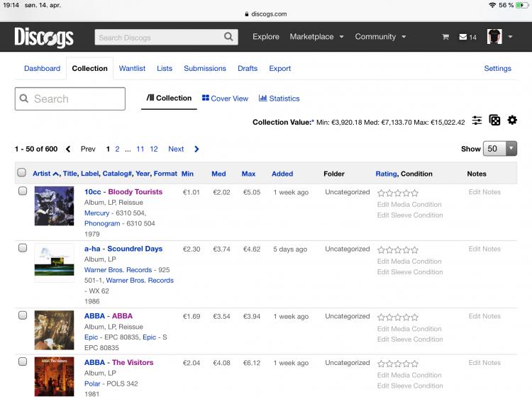
Task: Open the ABBA The Visitors cover thumbnail
Action: (x=54, y=376)
